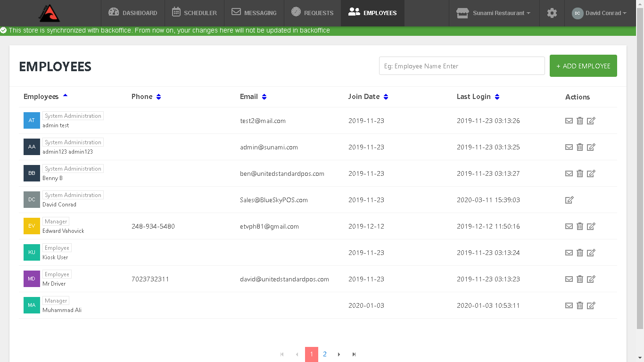Edit Edward Vahovick employee
Image resolution: width=644 pixels, height=362 pixels.
pos(591,226)
